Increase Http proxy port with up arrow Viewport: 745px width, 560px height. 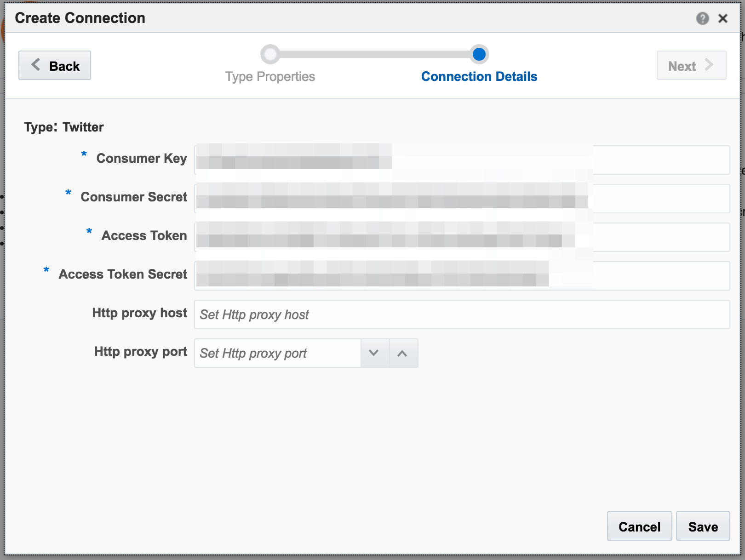(x=402, y=353)
